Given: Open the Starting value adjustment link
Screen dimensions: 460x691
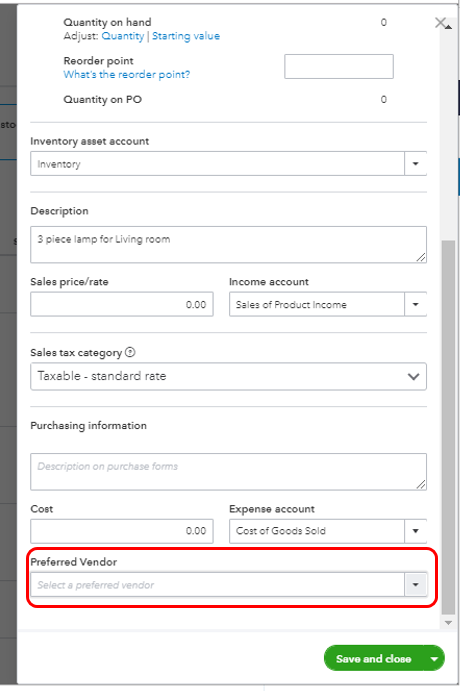Looking at the screenshot, I should point(186,36).
